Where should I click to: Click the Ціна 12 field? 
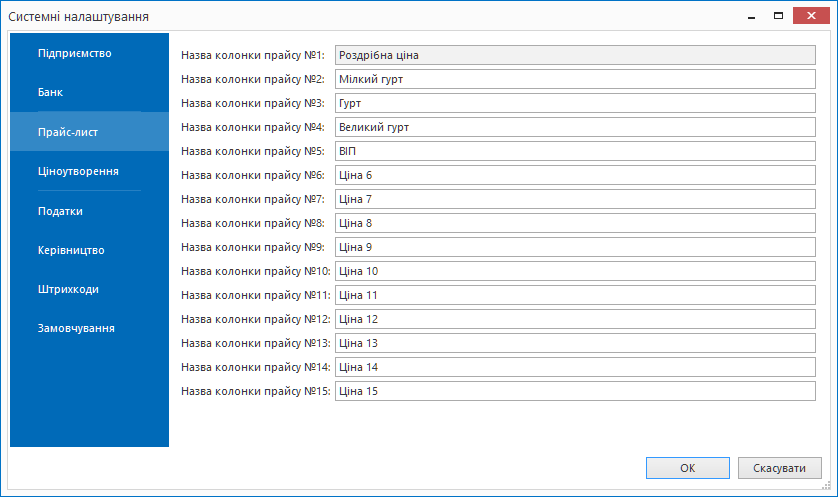pos(575,319)
